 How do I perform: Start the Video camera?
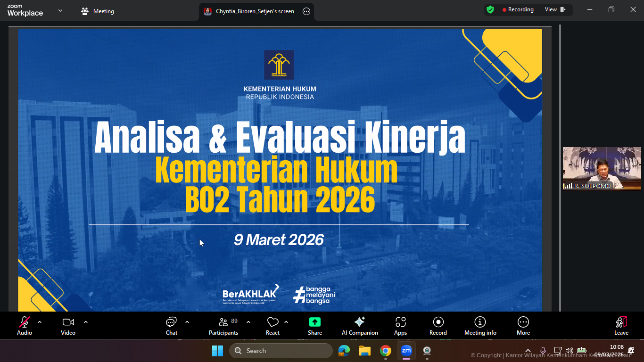tap(68, 326)
